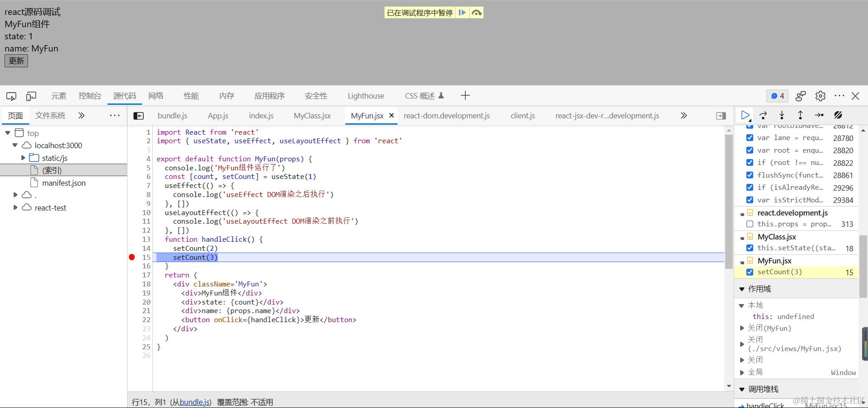Open the issues counter badge showing 4
The height and width of the screenshot is (408, 868).
click(778, 96)
